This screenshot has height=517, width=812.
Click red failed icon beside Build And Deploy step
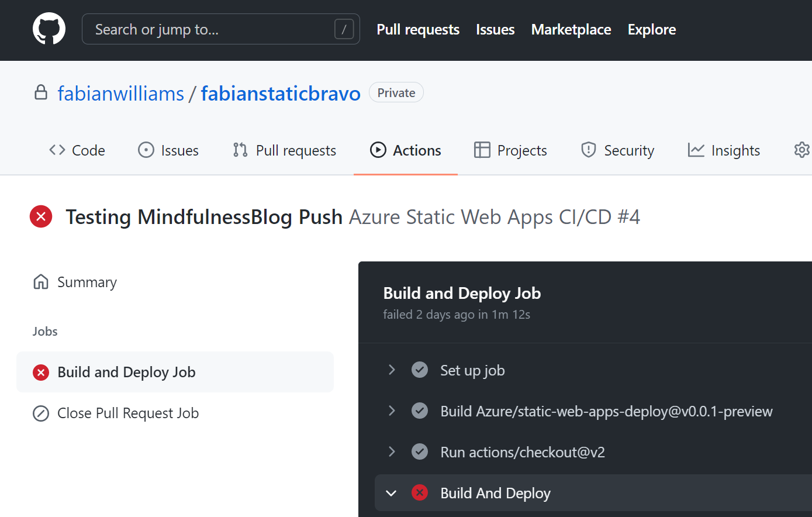[420, 492]
